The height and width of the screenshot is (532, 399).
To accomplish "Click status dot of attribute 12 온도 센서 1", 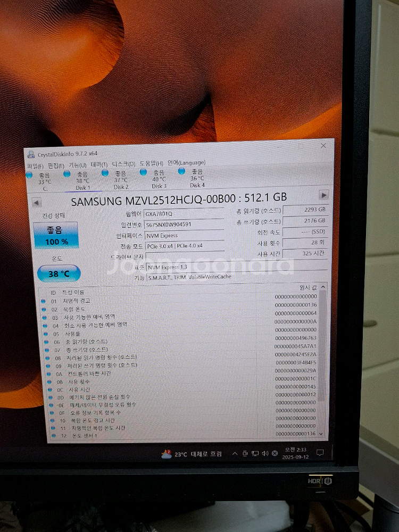I will coord(53,435).
